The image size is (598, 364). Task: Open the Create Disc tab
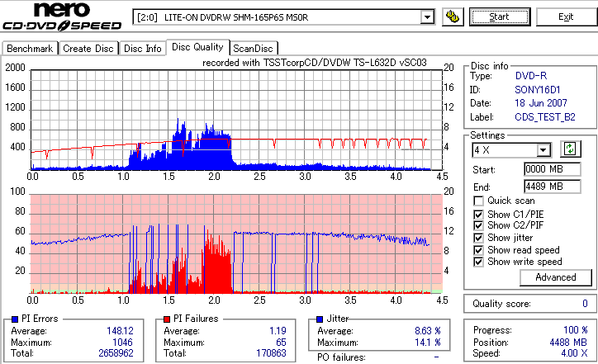tap(88, 49)
